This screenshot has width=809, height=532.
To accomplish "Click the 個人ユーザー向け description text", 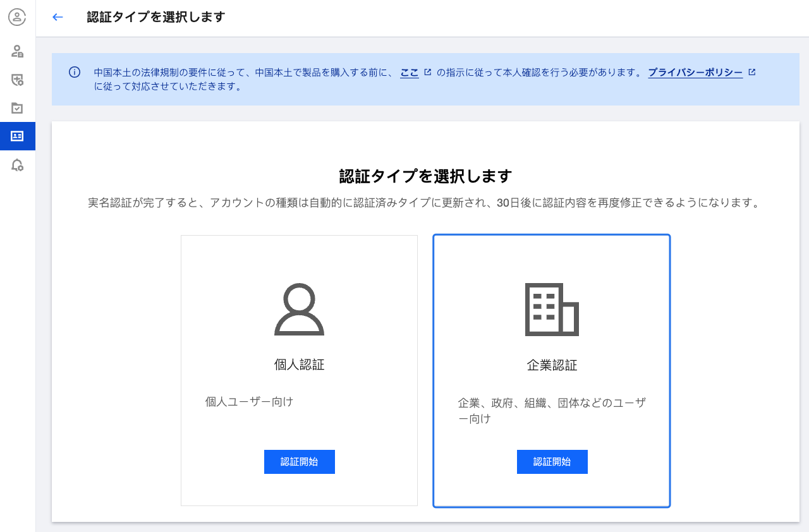I will (x=250, y=401).
